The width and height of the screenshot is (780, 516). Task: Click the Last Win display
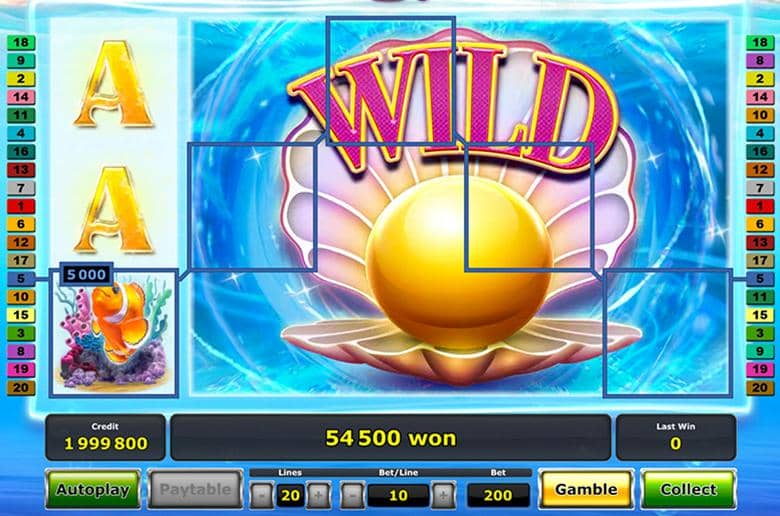click(676, 437)
